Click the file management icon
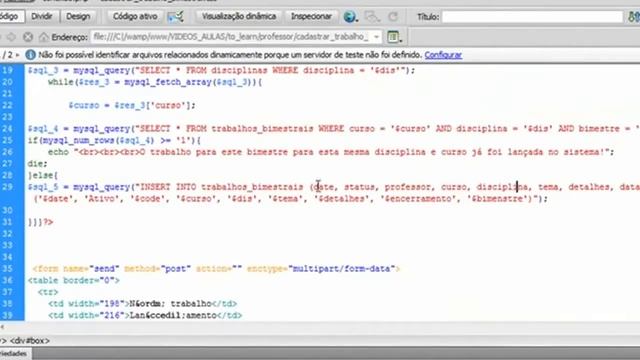The width and height of the screenshot is (640, 360). 372,17
